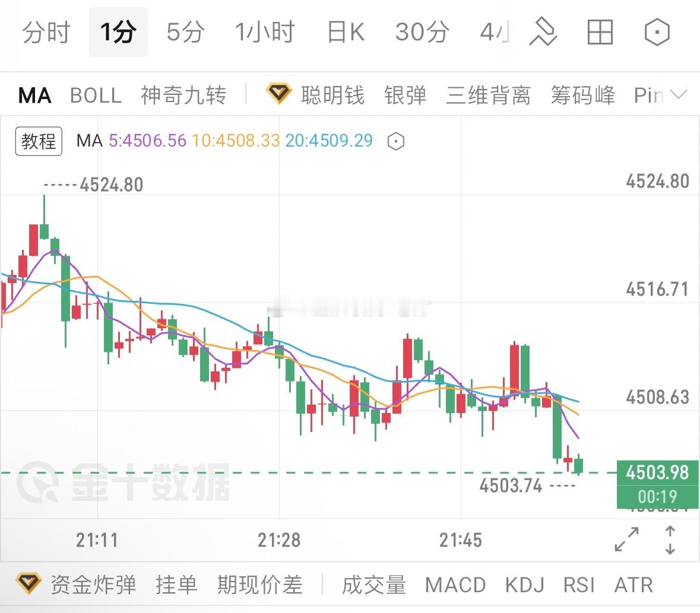Expand the indicator list chevron
Image resolution: width=700 pixels, height=613 pixels.
pyautogui.click(x=678, y=94)
